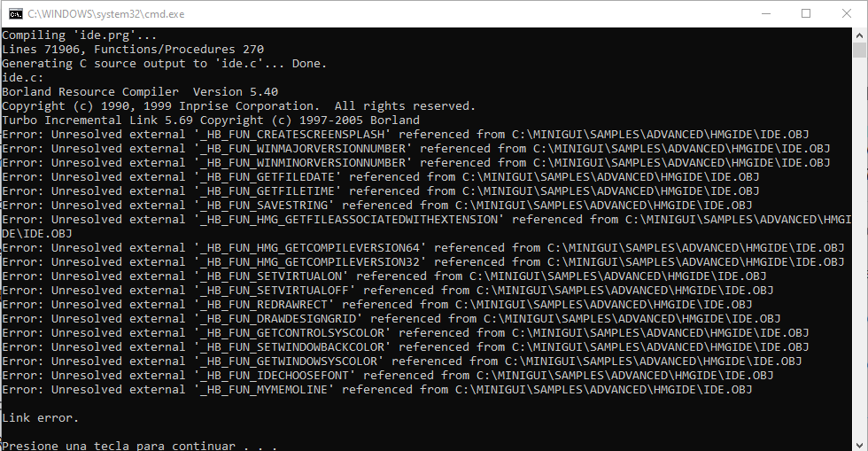This screenshot has width=868, height=451.
Task: Click the _HB_FUN_DRAWDESIGNGRID error line
Action: coord(391,319)
